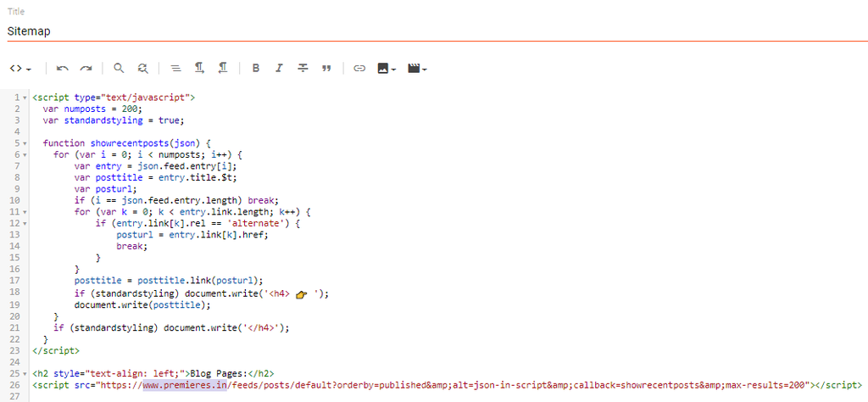Image resolution: width=868 pixels, height=402 pixels.
Task: Click the 'var standardstyling = true;' line
Action: tap(113, 120)
